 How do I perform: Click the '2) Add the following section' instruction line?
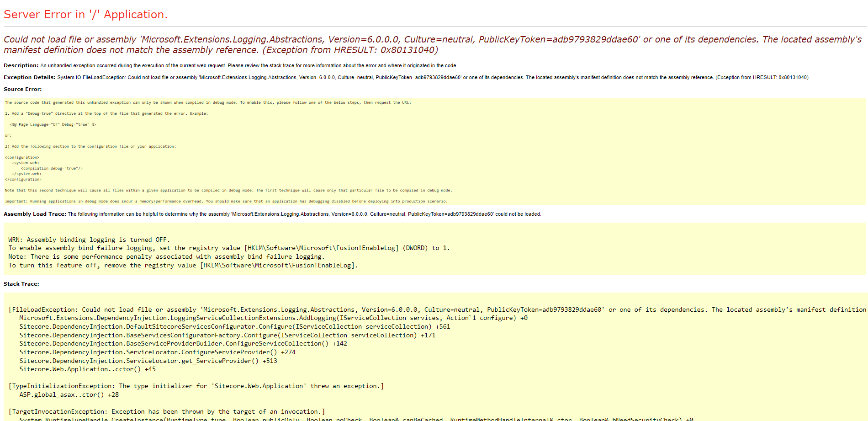(90, 146)
